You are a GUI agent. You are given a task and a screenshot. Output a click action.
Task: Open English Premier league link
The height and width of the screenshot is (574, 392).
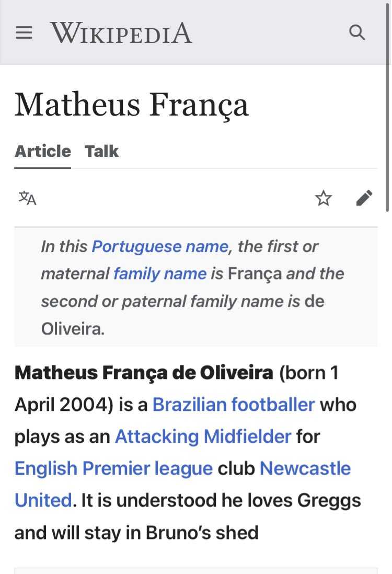coord(113,468)
